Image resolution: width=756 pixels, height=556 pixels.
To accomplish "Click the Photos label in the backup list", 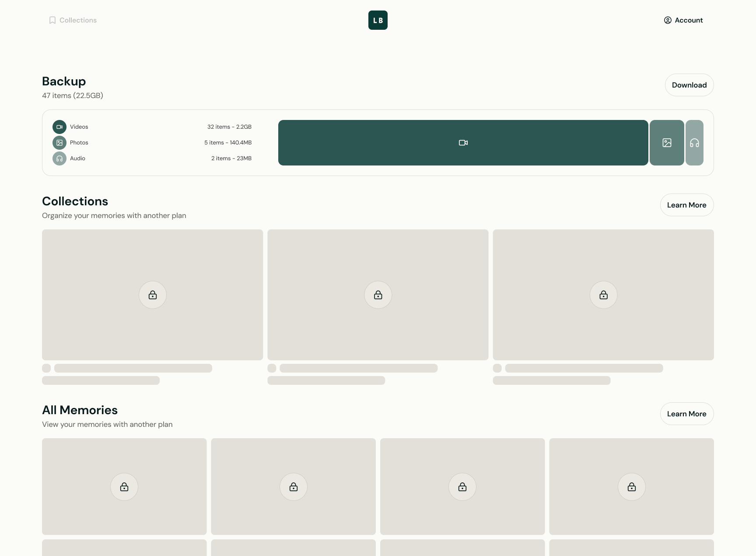I will pos(79,143).
